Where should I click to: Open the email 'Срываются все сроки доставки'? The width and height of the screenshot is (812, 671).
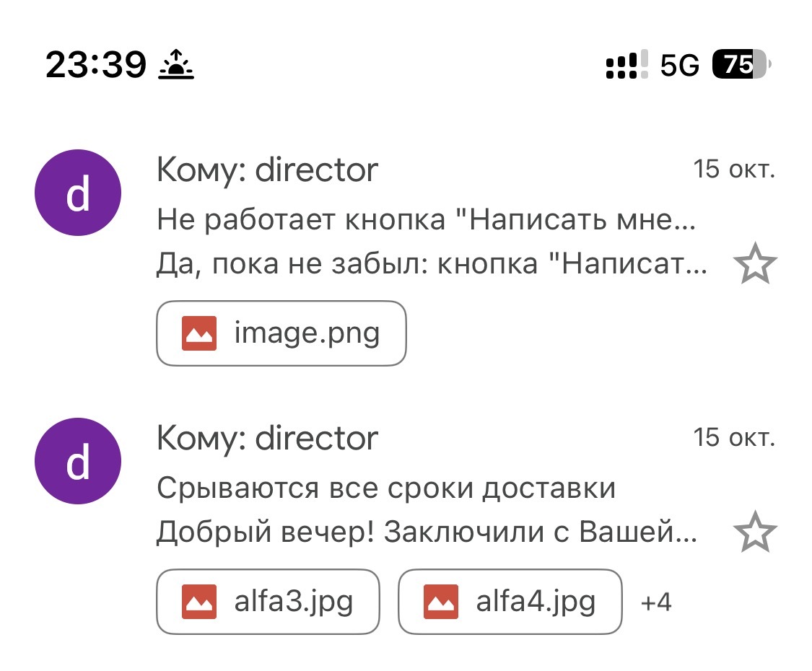click(x=386, y=488)
